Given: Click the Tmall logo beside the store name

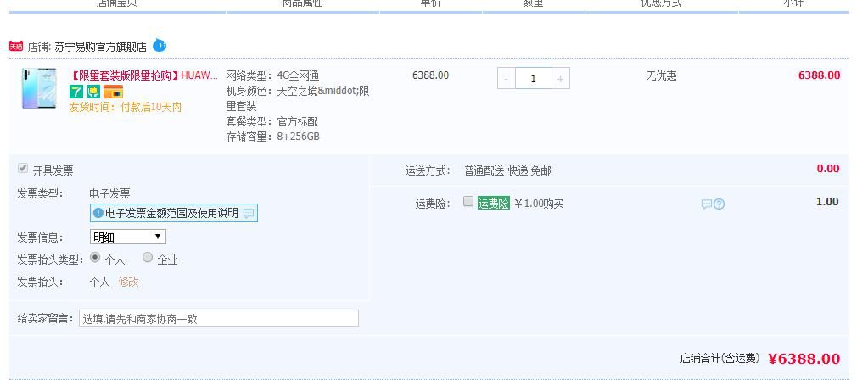Looking at the screenshot, I should click(16, 47).
